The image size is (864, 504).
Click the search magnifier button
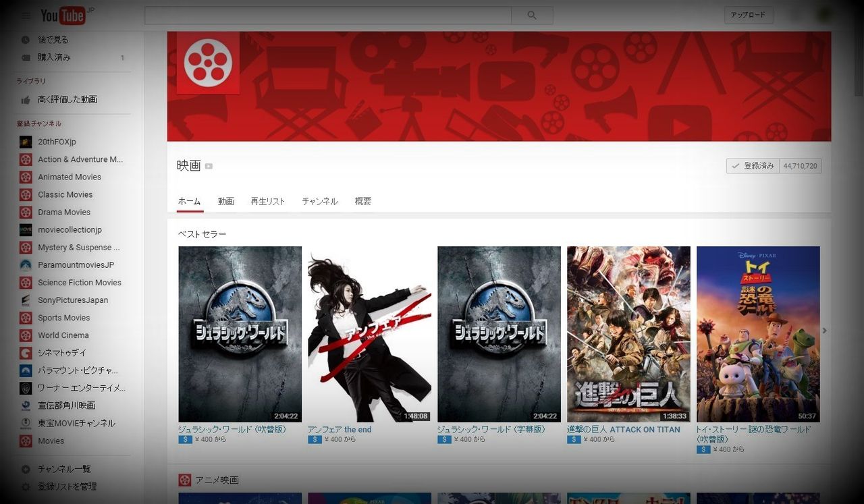coord(532,16)
